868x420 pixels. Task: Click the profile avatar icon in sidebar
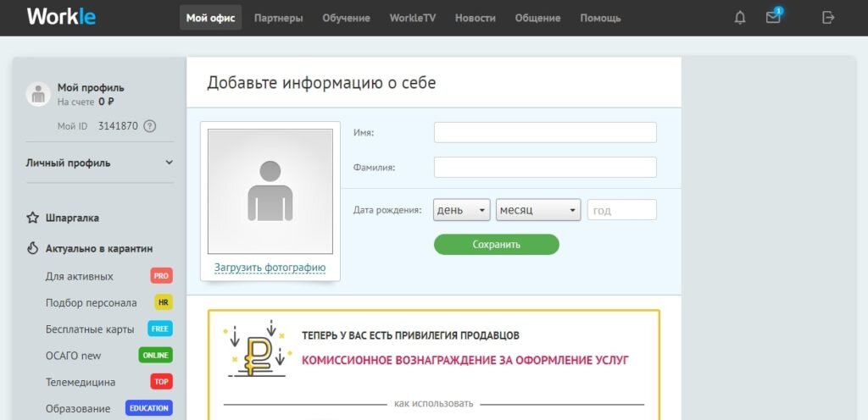38,95
